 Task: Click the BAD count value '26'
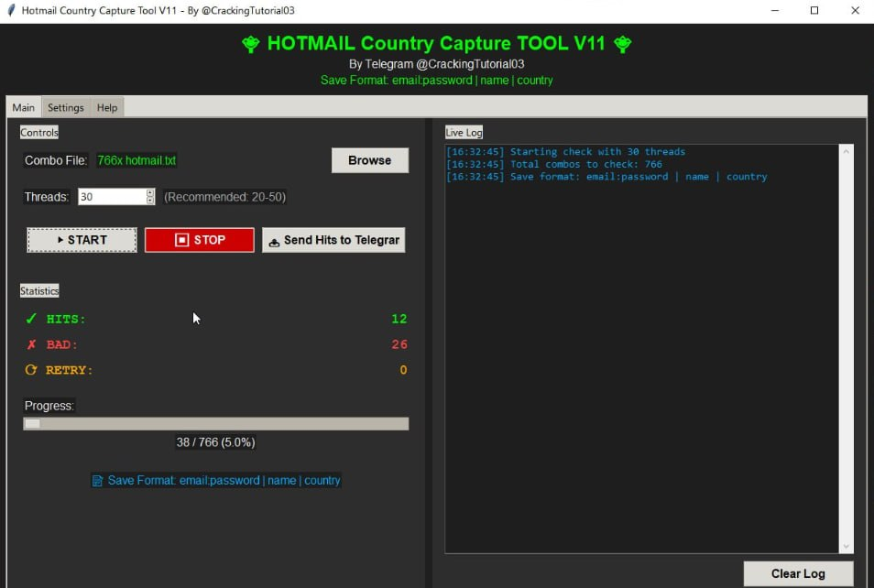coord(399,344)
